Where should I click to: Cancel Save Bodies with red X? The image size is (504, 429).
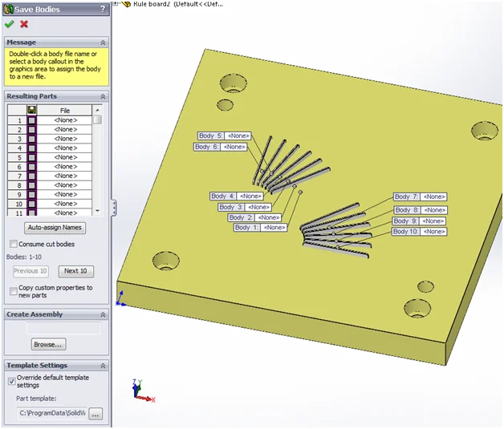(x=24, y=24)
